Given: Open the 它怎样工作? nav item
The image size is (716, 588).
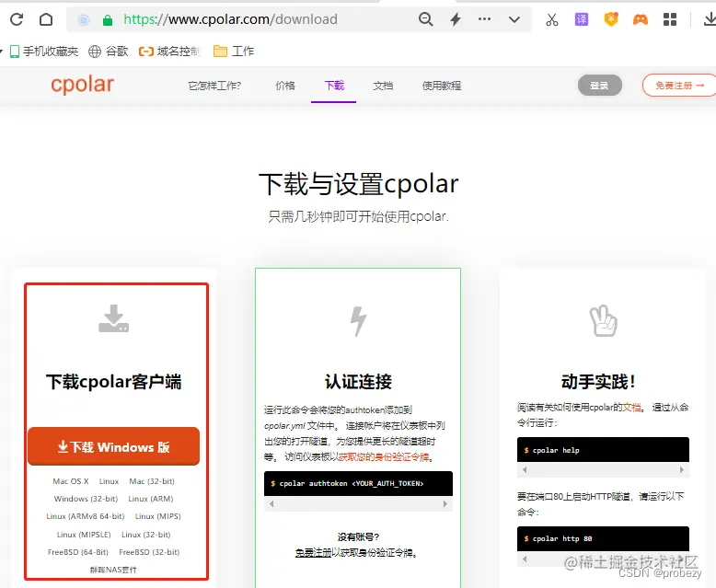Looking at the screenshot, I should click(x=214, y=86).
